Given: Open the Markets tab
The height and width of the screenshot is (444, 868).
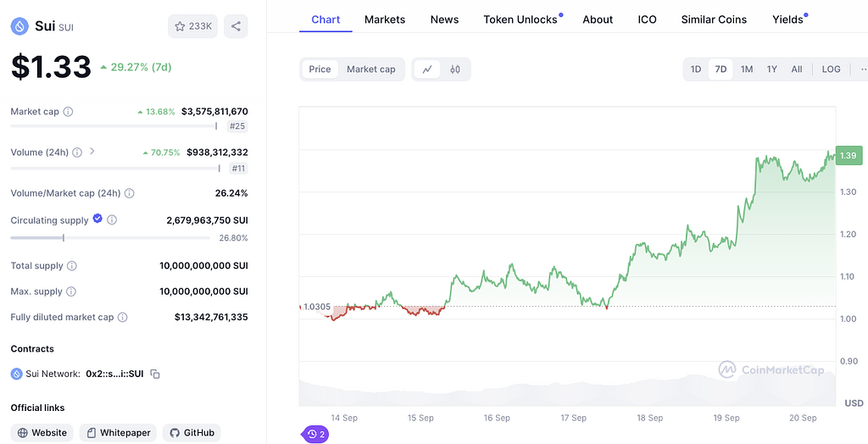Looking at the screenshot, I should pos(385,19).
